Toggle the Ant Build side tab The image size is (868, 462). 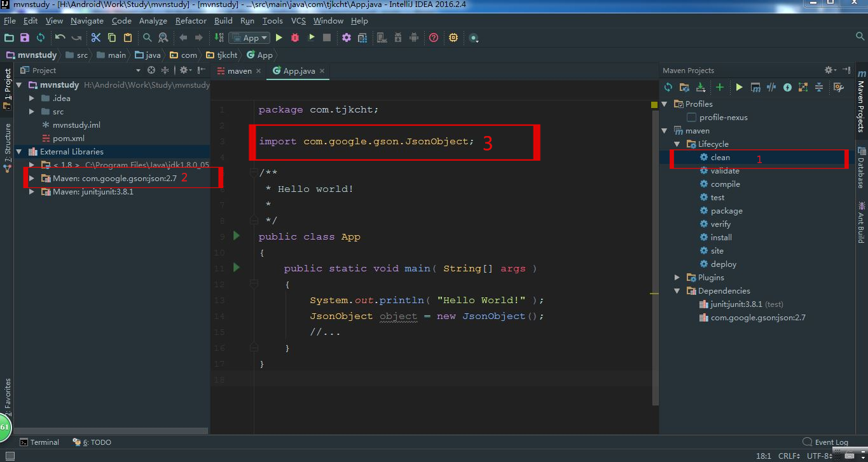pos(861,222)
